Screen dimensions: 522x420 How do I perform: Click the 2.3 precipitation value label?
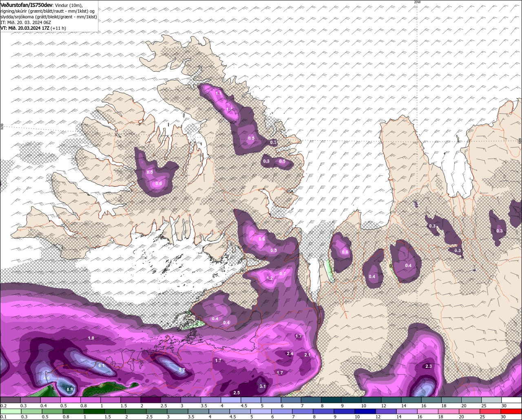(429, 366)
